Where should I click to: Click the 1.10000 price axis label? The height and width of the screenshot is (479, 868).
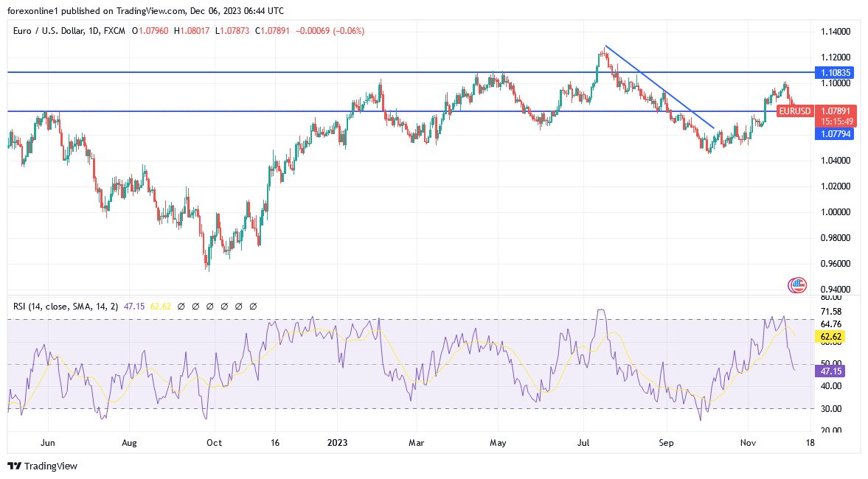836,83
